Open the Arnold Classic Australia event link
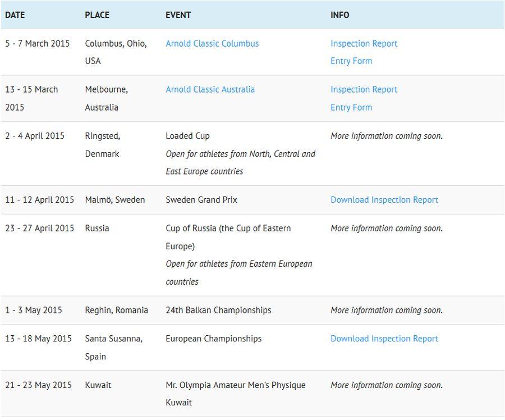The height and width of the screenshot is (420, 505). click(210, 89)
